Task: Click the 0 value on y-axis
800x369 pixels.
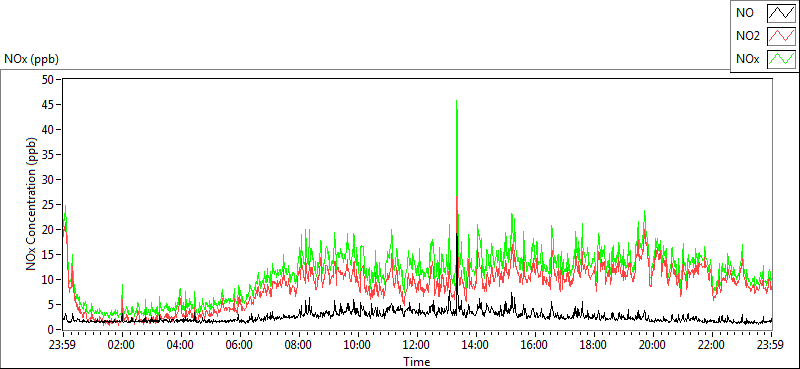Action: (x=52, y=330)
